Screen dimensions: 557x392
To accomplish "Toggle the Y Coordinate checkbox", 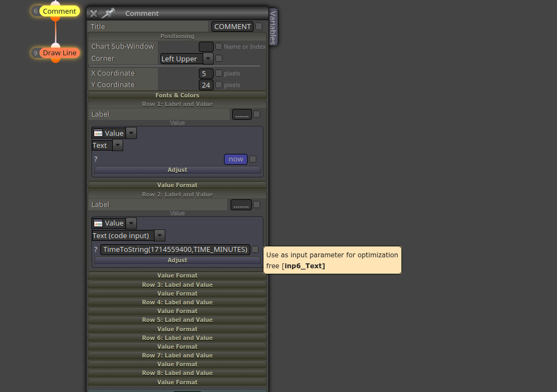I will 219,84.
